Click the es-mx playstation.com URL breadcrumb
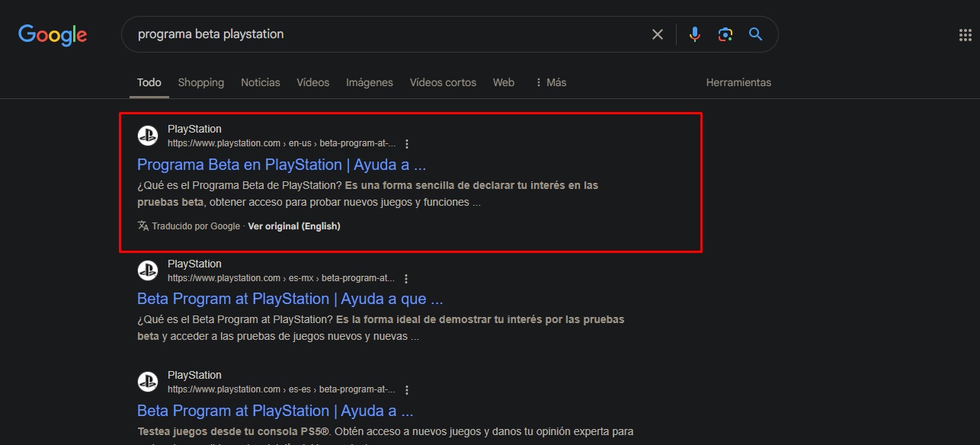 coord(281,278)
